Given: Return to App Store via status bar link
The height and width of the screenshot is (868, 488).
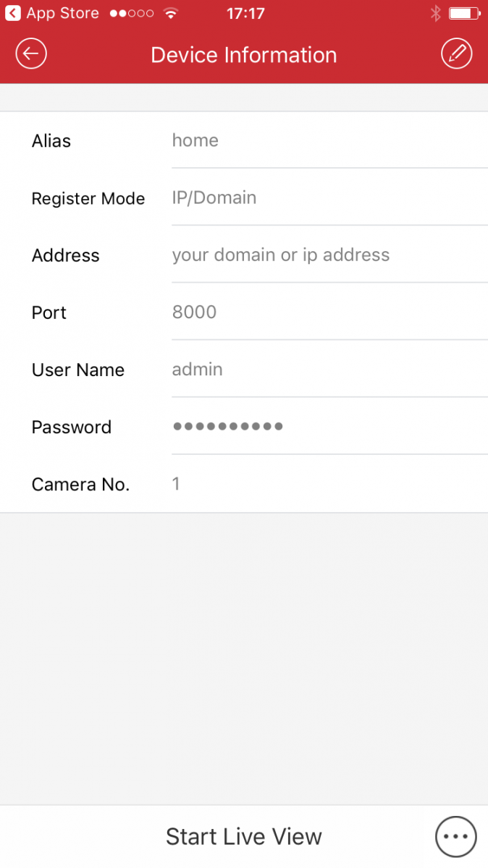Looking at the screenshot, I should [62, 14].
